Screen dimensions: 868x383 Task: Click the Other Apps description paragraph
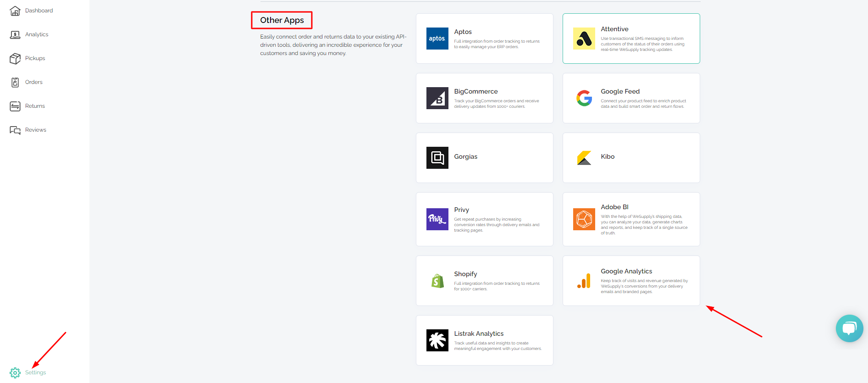(x=333, y=45)
